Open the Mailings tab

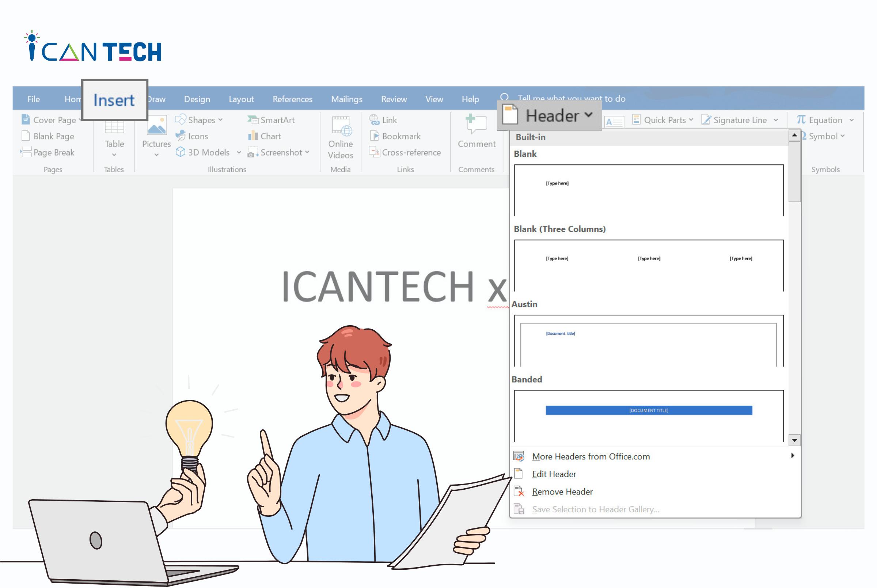click(346, 99)
